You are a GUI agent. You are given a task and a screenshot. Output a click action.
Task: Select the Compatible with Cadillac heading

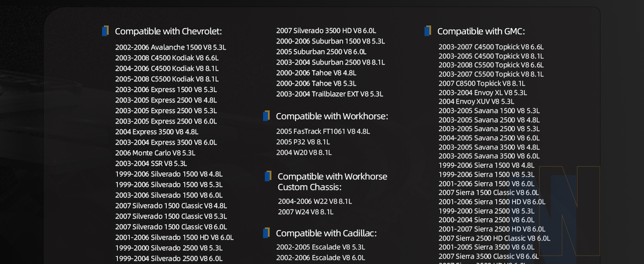pyautogui.click(x=326, y=233)
